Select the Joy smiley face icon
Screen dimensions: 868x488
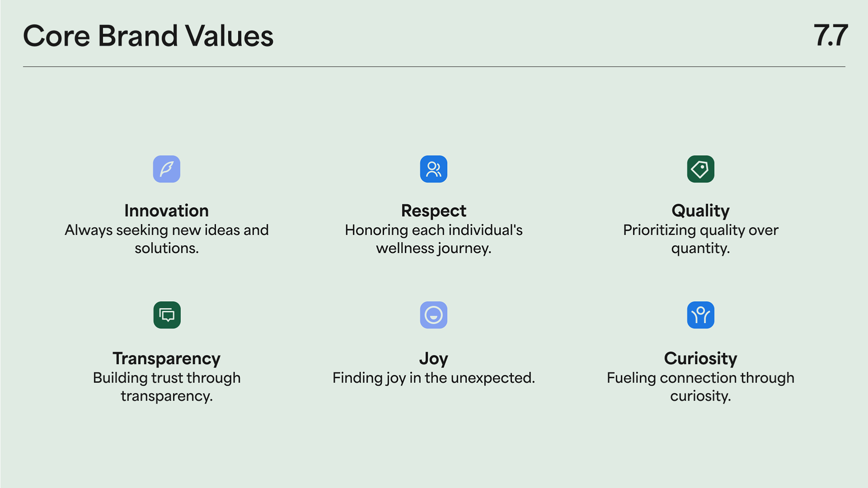(x=434, y=315)
